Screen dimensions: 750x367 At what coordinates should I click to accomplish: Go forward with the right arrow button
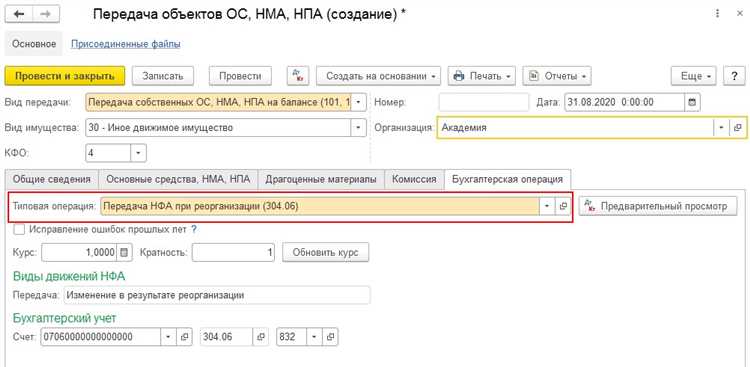tap(46, 14)
